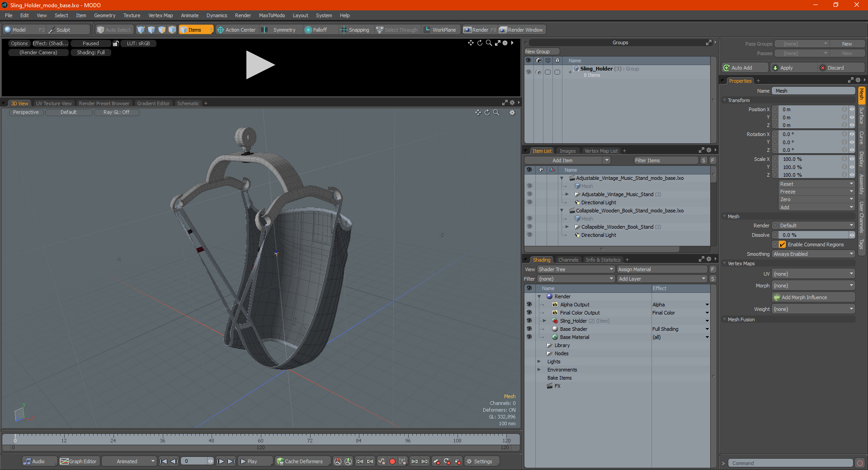The image size is (868, 470).
Task: Open Vertex Map menu
Action: coord(160,15)
